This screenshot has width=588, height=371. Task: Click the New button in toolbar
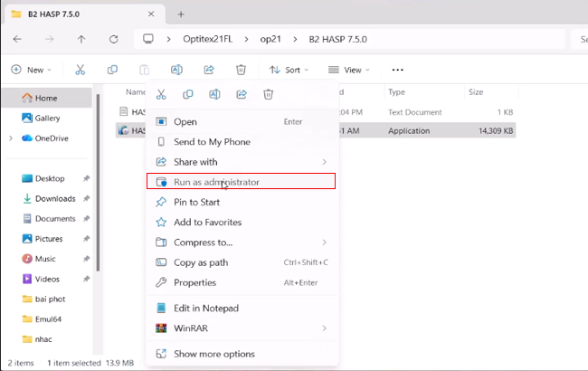[32, 70]
